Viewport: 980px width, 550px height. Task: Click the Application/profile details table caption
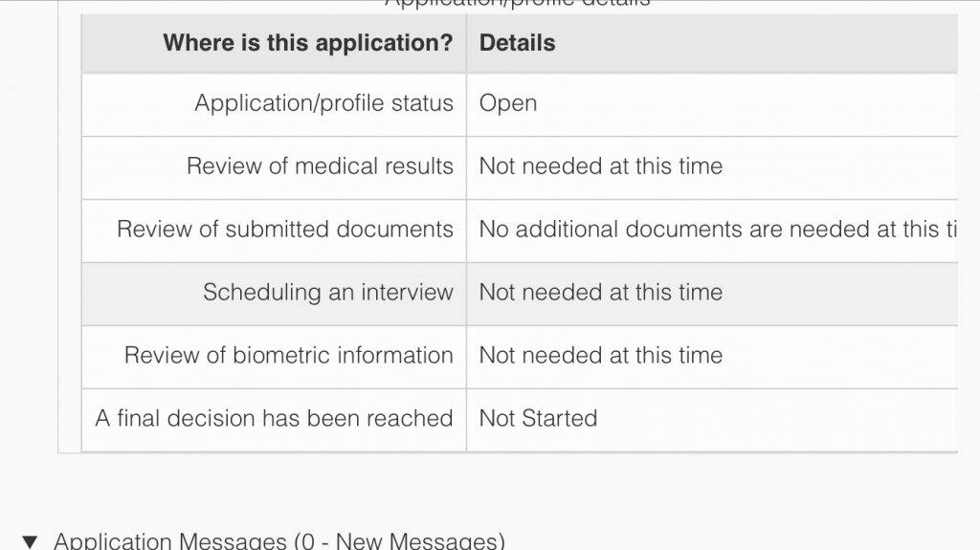coord(518,3)
